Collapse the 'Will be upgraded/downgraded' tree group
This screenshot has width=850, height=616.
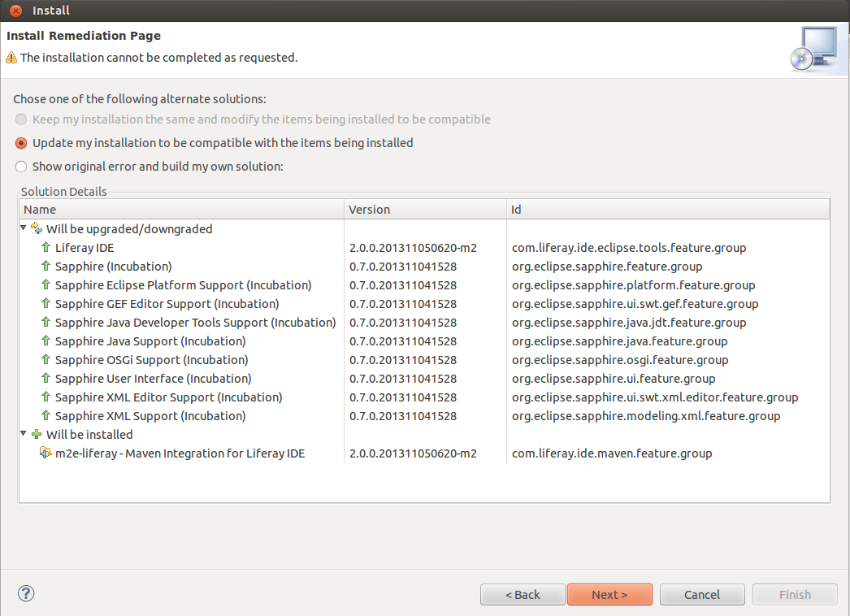24,229
